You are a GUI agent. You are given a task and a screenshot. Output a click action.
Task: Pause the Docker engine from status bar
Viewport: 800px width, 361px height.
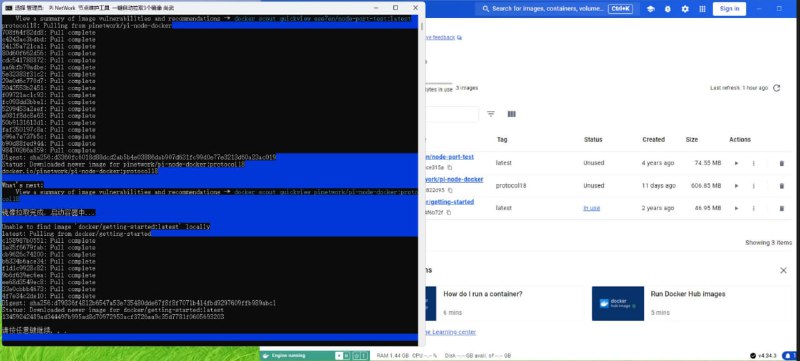point(346,355)
